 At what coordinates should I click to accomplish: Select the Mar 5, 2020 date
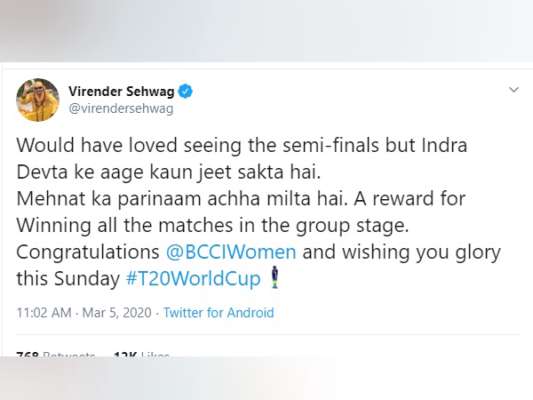coord(117,312)
